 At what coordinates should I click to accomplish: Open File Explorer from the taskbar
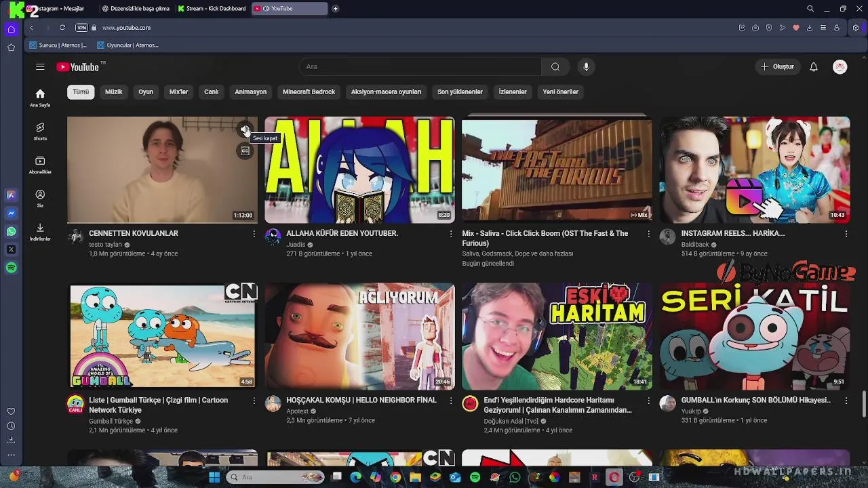(x=415, y=477)
